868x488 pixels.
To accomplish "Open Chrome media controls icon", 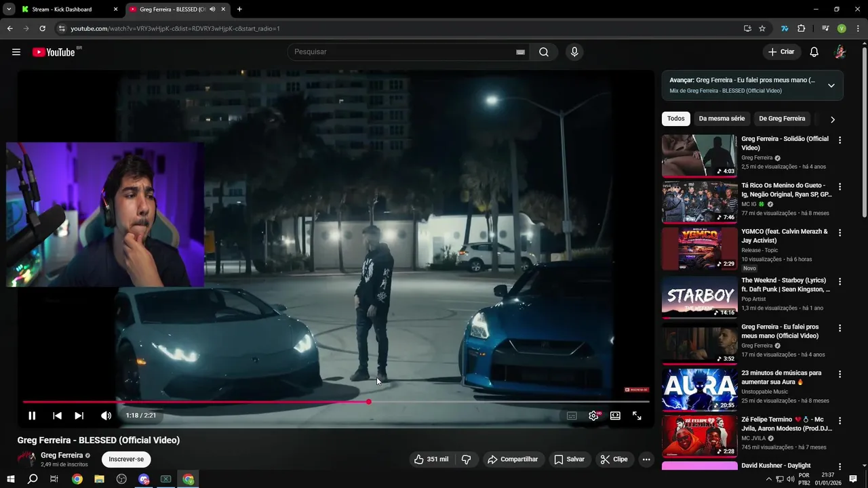I will point(825,28).
